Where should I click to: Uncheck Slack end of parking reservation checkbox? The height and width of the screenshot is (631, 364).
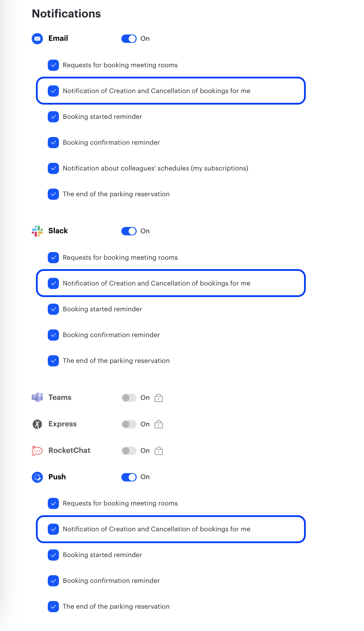pos(53,361)
